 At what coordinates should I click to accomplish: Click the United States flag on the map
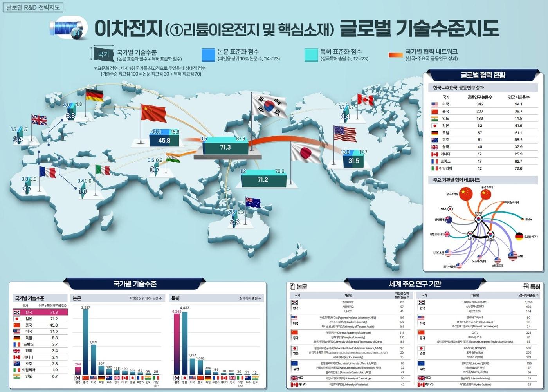345,134
